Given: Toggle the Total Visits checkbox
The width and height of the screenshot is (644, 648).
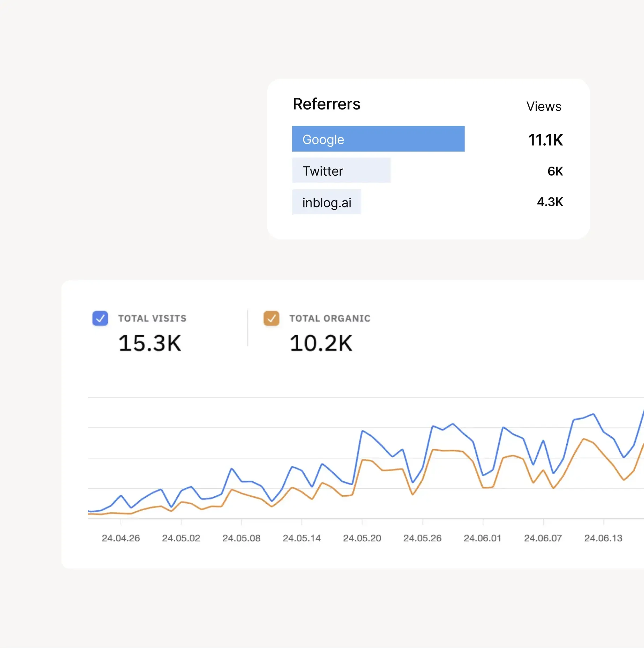Looking at the screenshot, I should 100,318.
